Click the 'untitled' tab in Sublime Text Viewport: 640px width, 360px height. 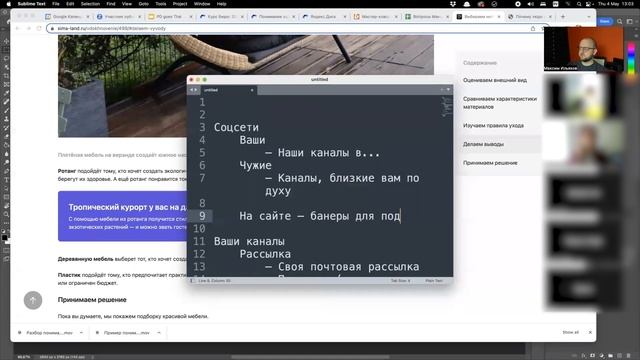tap(228, 90)
